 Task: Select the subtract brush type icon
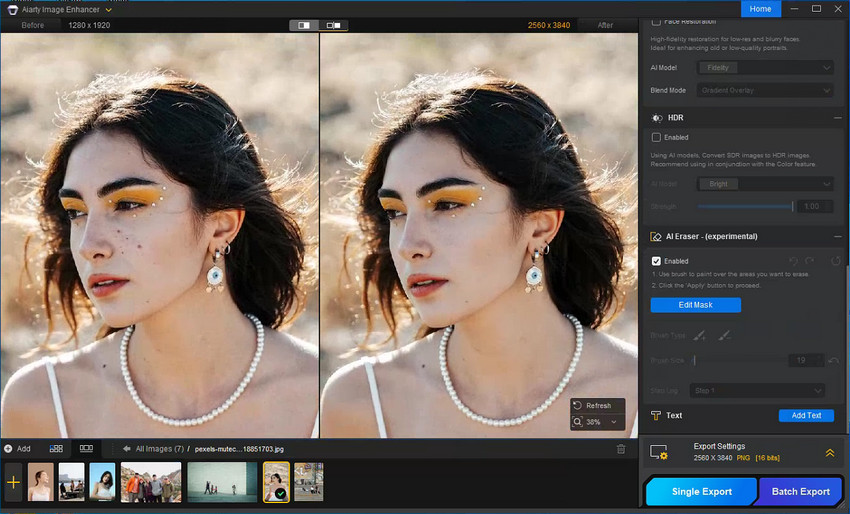click(x=725, y=336)
